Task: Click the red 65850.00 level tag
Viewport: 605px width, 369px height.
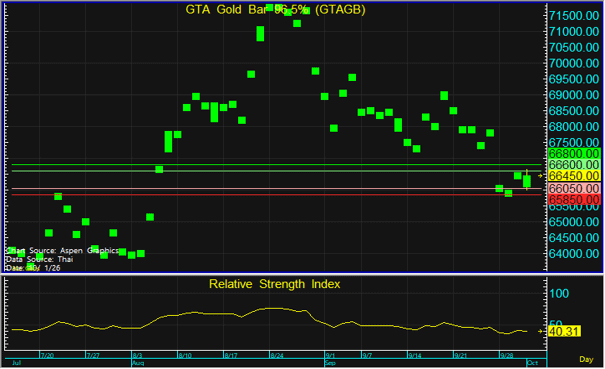Action: [574, 199]
